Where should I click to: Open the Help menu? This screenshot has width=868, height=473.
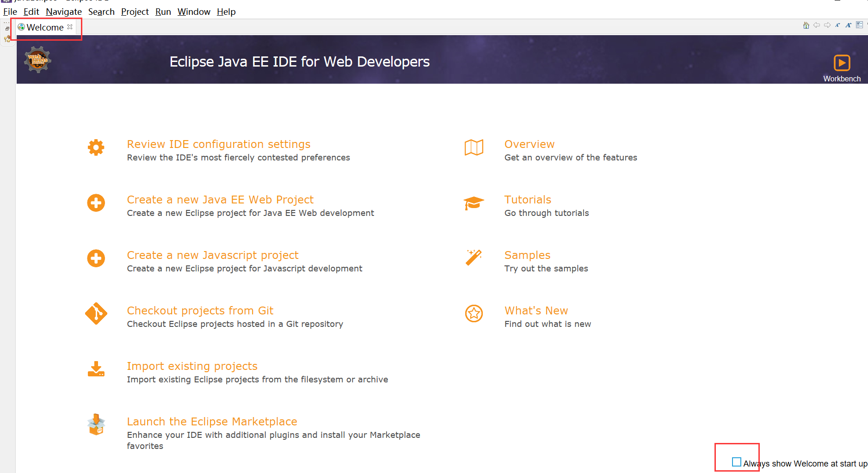(x=226, y=12)
